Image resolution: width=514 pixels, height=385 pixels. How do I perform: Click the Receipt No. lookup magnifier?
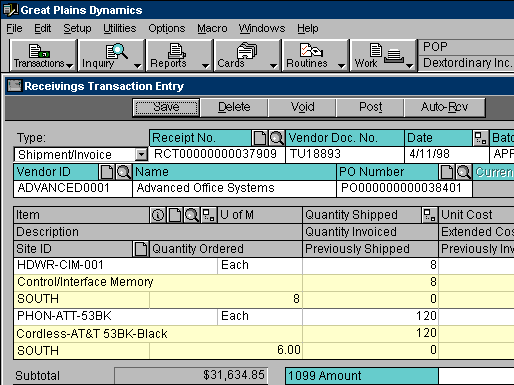tap(277, 138)
